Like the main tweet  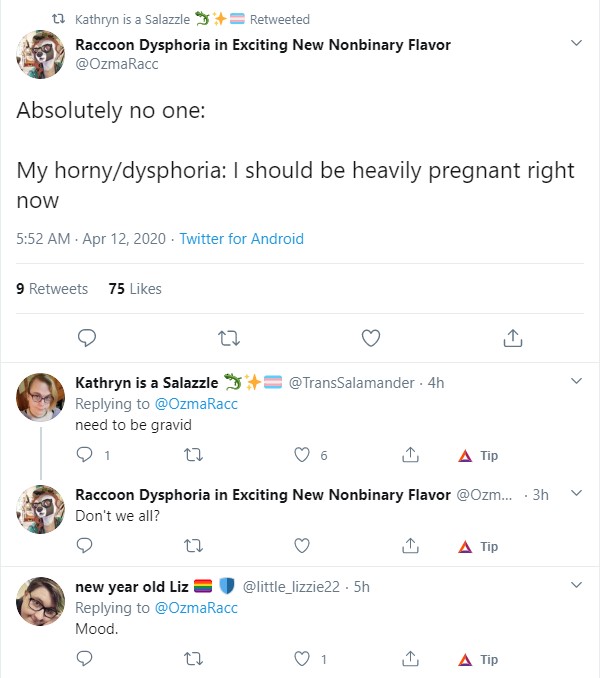click(x=371, y=338)
